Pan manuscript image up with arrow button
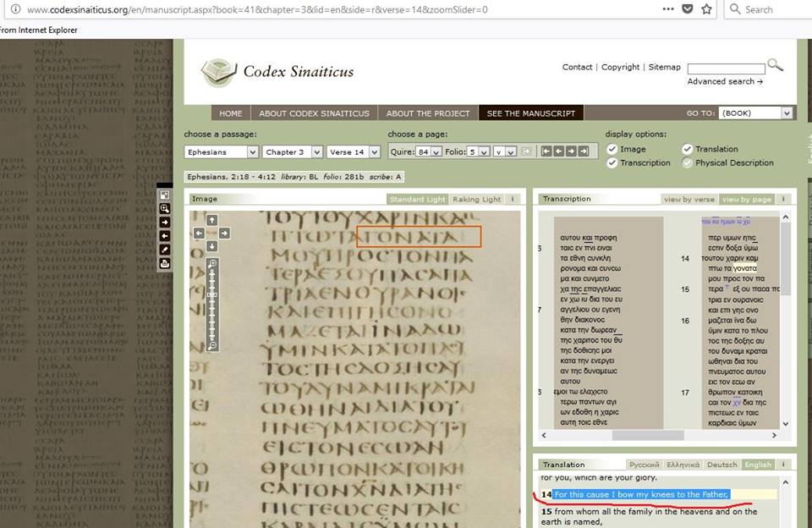812x528 pixels. pyautogui.click(x=211, y=219)
